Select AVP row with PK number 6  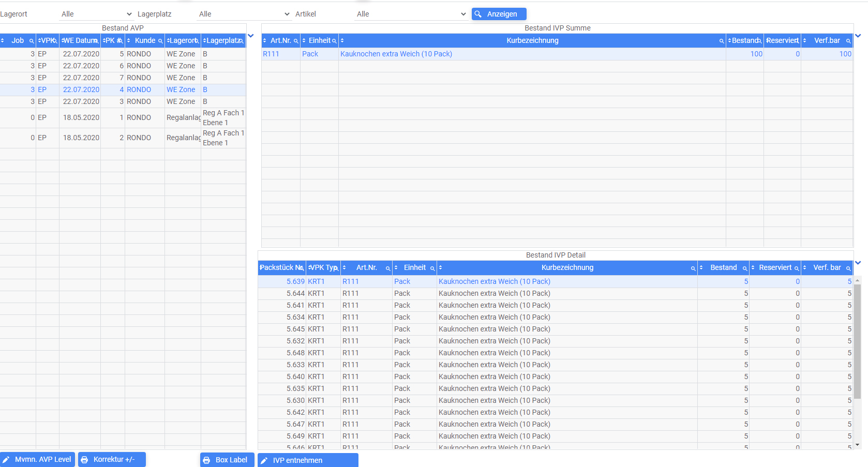[x=123, y=66]
